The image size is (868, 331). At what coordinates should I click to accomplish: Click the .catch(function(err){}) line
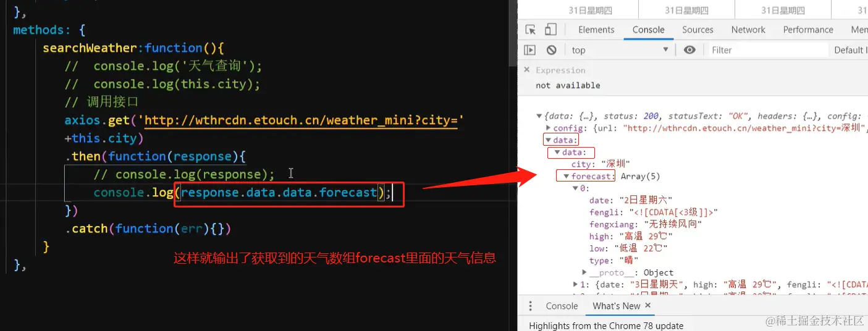coord(148,229)
